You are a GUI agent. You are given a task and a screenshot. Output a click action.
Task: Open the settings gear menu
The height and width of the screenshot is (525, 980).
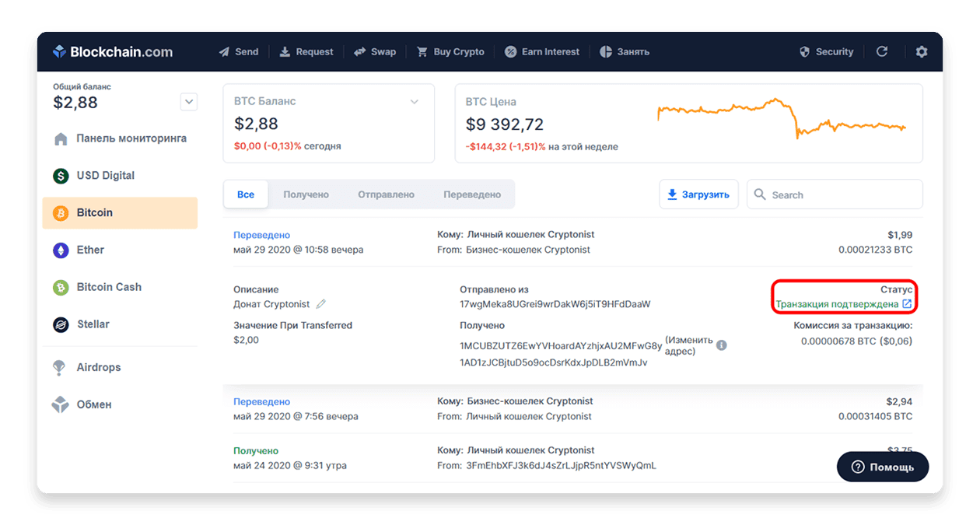(x=922, y=51)
